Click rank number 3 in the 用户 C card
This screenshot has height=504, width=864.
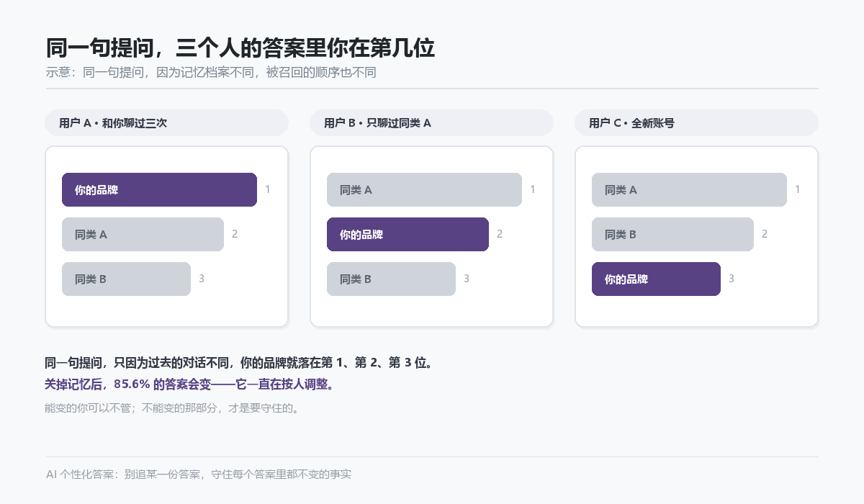(732, 279)
